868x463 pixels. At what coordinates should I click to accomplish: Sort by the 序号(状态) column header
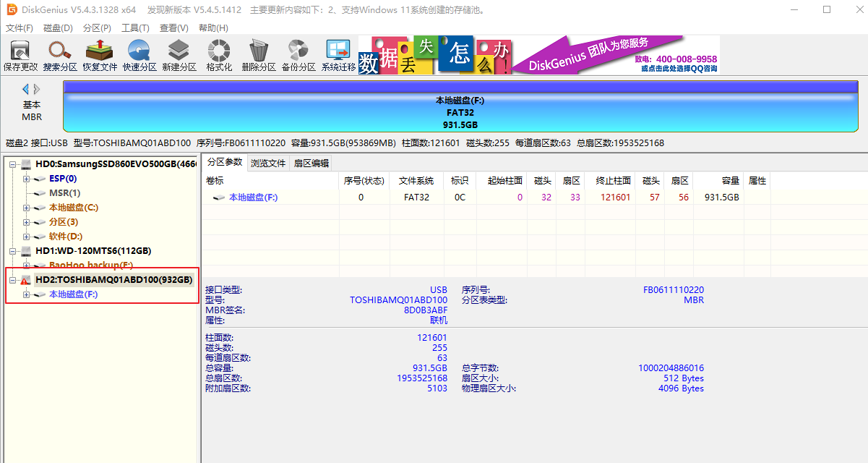click(364, 181)
